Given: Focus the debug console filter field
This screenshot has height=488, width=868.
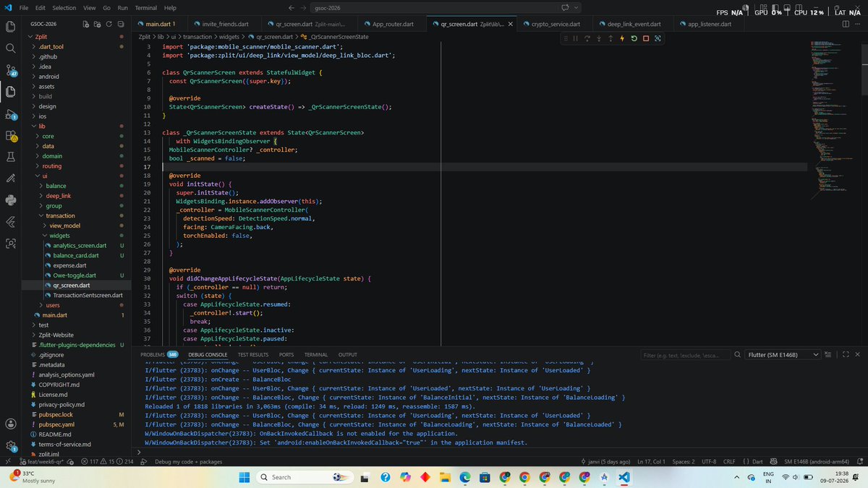Looking at the screenshot, I should point(686,355).
